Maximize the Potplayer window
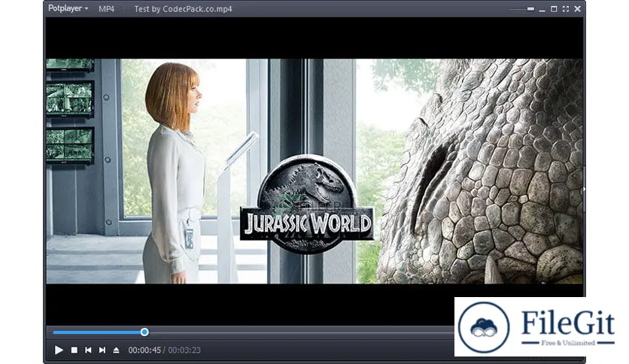This screenshot has width=629, height=364. (554, 9)
